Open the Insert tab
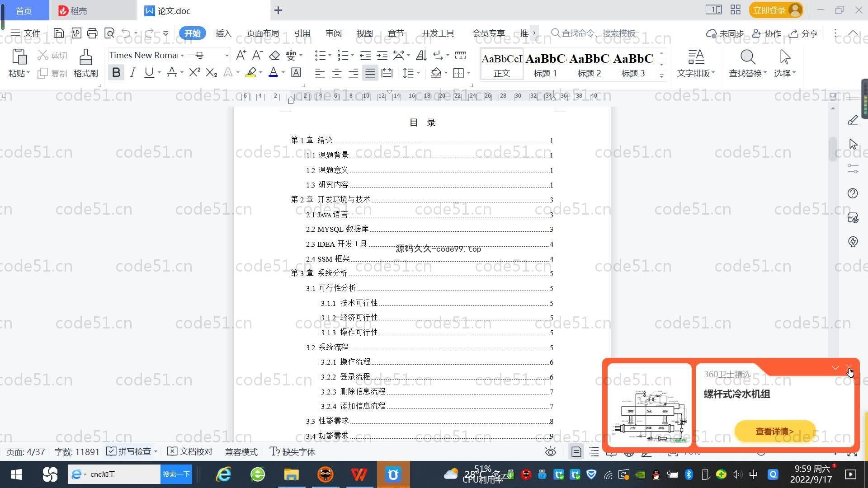The image size is (868, 488). (223, 33)
